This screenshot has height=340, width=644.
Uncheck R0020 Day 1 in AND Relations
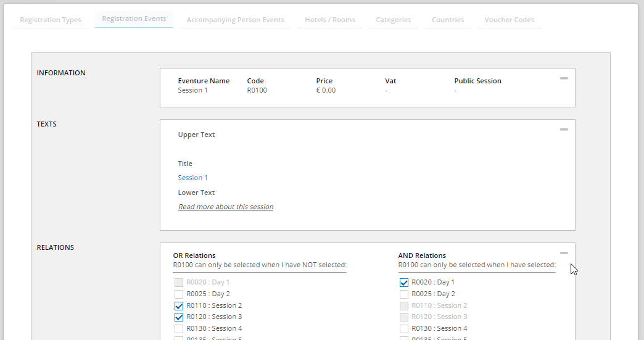(404, 283)
